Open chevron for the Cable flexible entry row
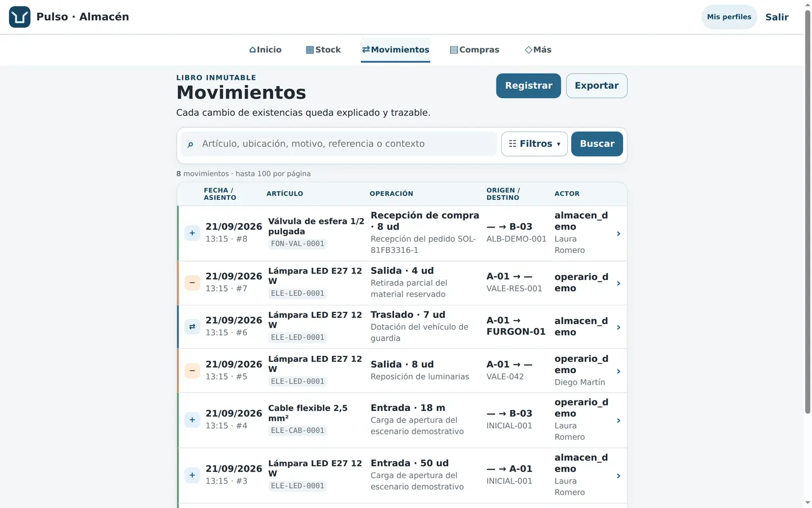The image size is (812, 508). (x=618, y=420)
